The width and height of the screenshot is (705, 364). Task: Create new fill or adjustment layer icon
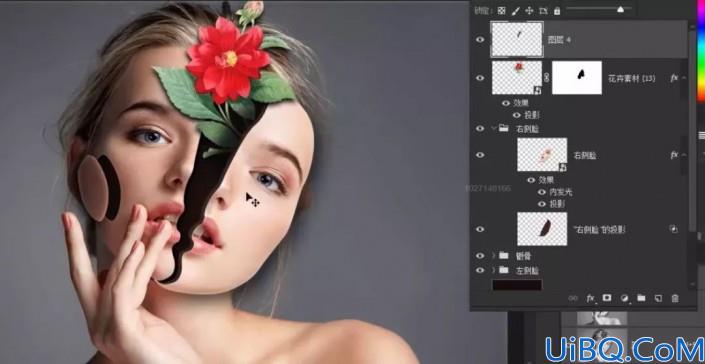(624, 297)
